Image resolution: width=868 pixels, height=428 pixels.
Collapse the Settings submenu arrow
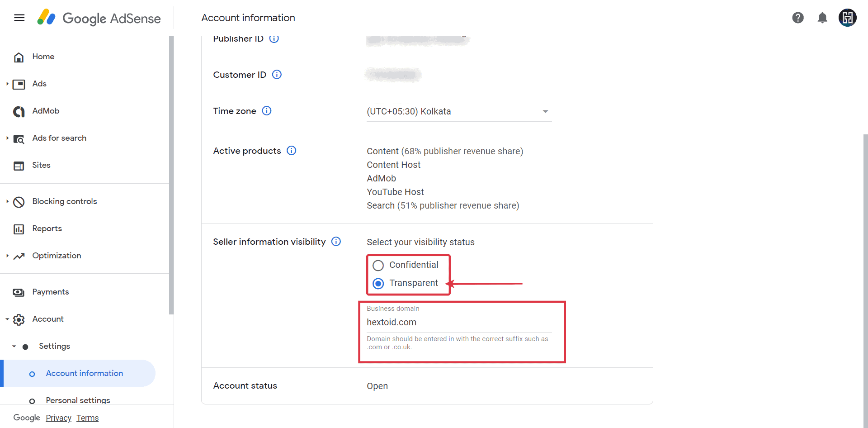click(14, 346)
